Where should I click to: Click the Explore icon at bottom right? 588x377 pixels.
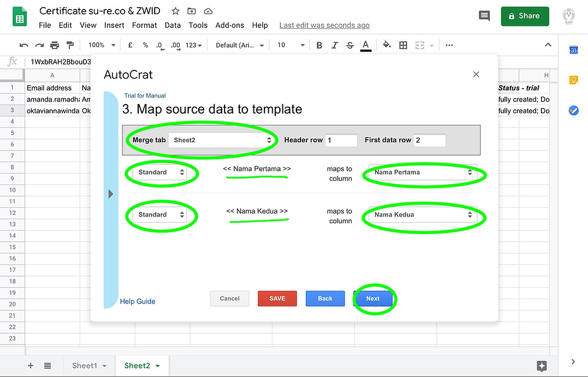[542, 366]
